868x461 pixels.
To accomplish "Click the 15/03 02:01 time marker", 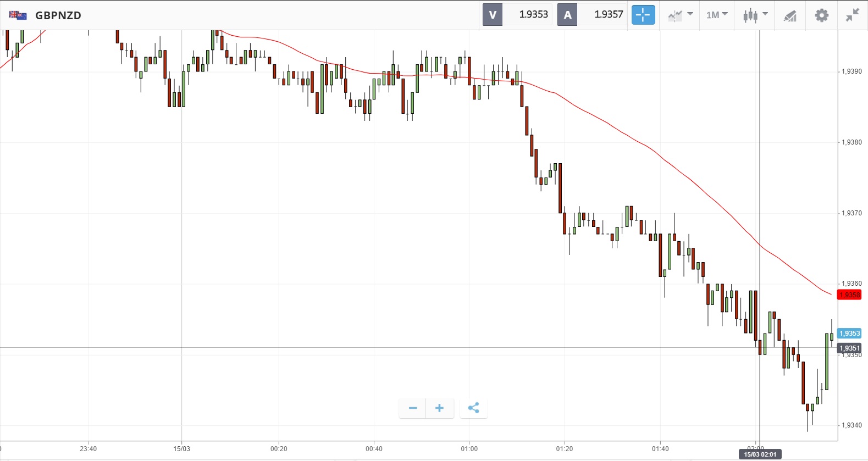I will pos(760,454).
